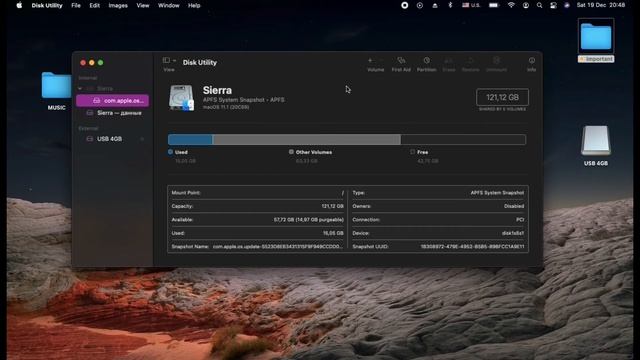This screenshot has width=640, height=360.
Task: Open the Help menu
Action: (194, 5)
